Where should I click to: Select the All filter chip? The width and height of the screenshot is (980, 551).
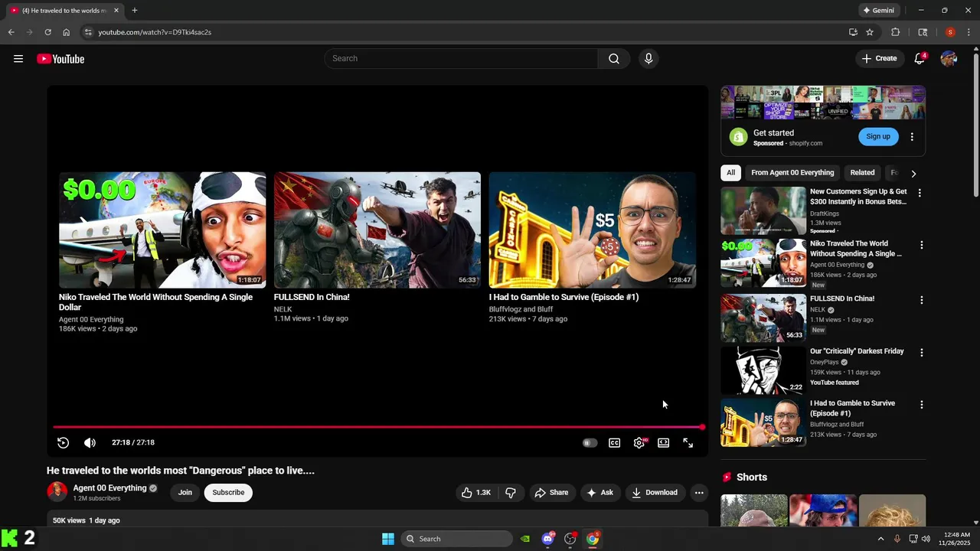(730, 173)
